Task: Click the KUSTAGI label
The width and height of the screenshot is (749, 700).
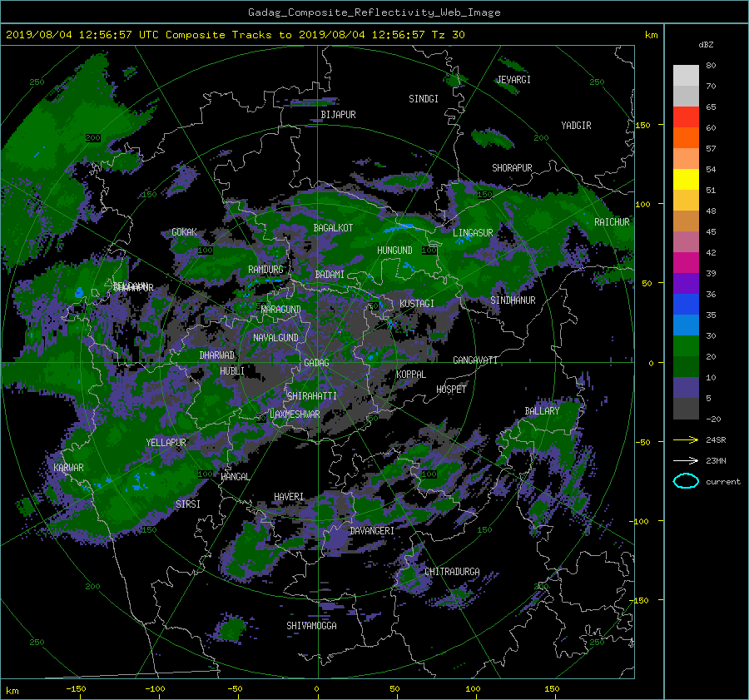Action: (x=417, y=304)
